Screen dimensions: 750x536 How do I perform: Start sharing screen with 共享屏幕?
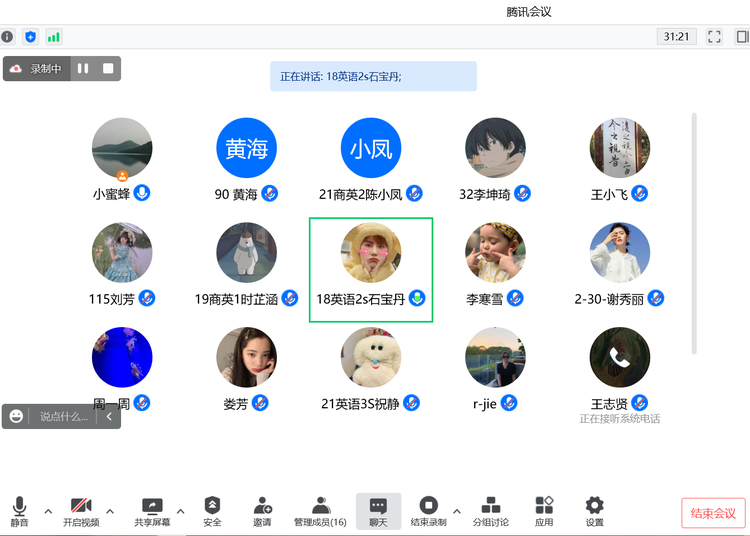(152, 512)
